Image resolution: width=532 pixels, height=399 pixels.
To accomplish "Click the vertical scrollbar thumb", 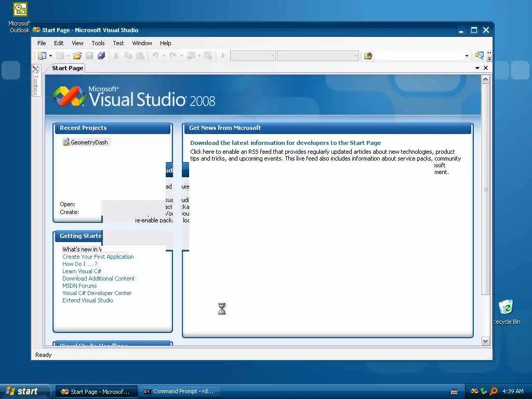I will 486,189.
